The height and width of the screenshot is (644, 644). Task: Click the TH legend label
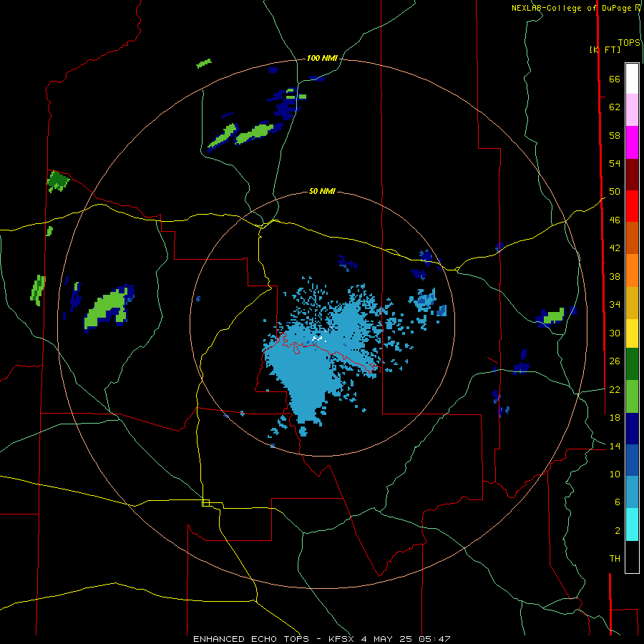pyautogui.click(x=615, y=559)
